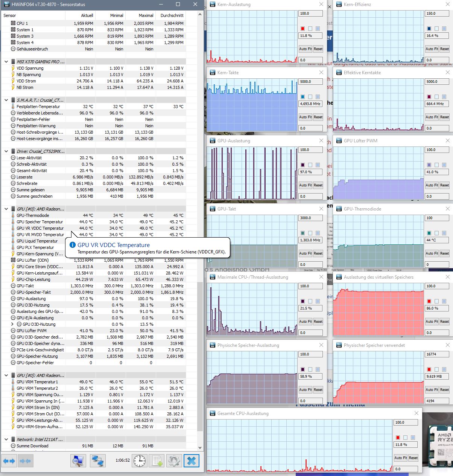Screen dimensions: 453x476
Task: Click Auto Fit in Kern-Auslastung graph
Action: click(306, 49)
